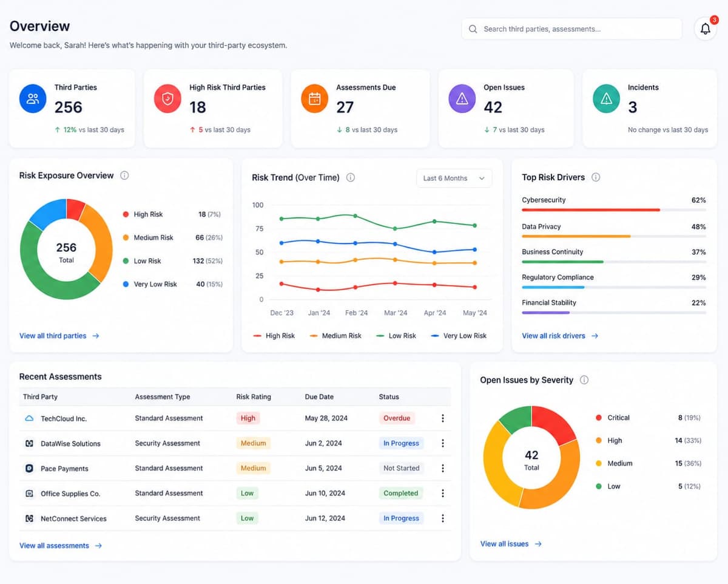Click the Completed status badge
The height and width of the screenshot is (584, 728).
click(x=401, y=494)
